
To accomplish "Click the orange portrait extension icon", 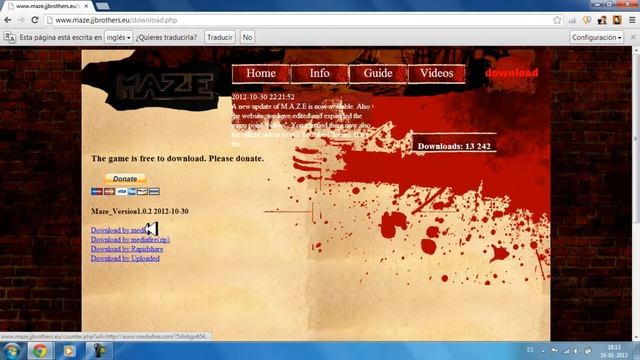I will tap(617, 20).
